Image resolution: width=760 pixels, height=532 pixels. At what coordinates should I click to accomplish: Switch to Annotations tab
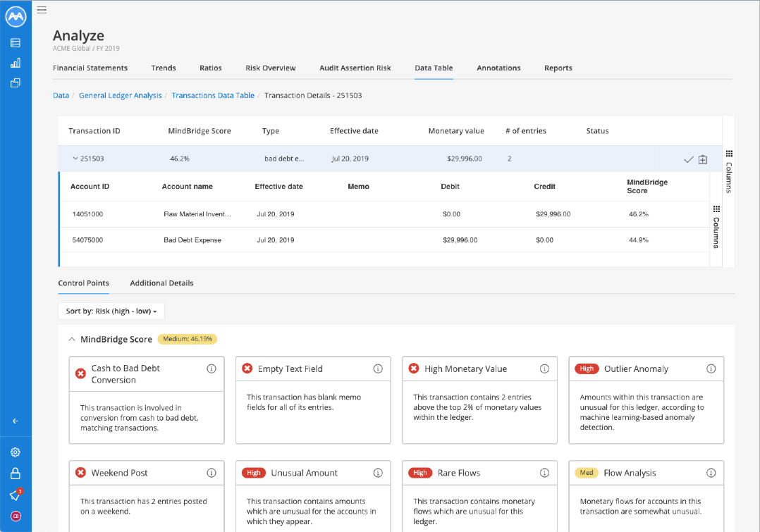[x=498, y=68]
